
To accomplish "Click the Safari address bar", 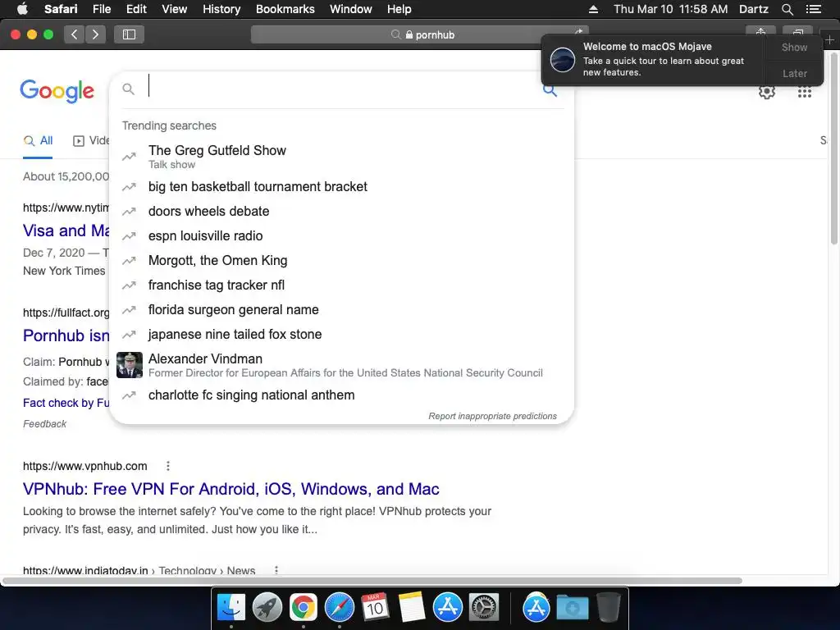I will 419,34.
